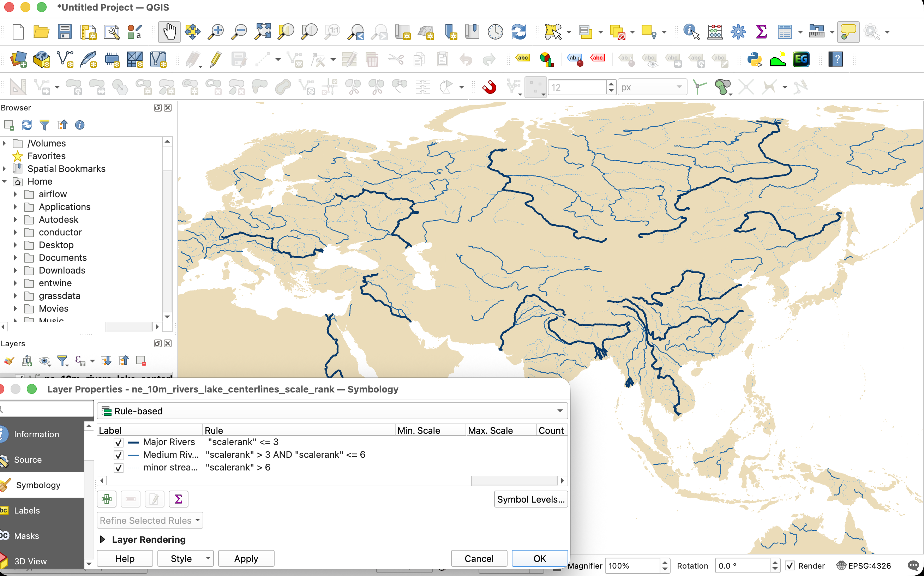The width and height of the screenshot is (924, 576).
Task: Select the Identify Features tool
Action: tap(691, 32)
